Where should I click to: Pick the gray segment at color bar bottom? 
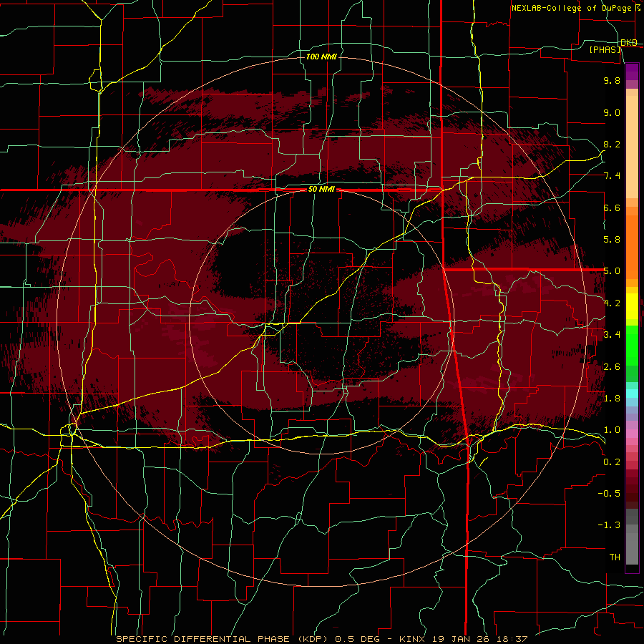(632, 545)
